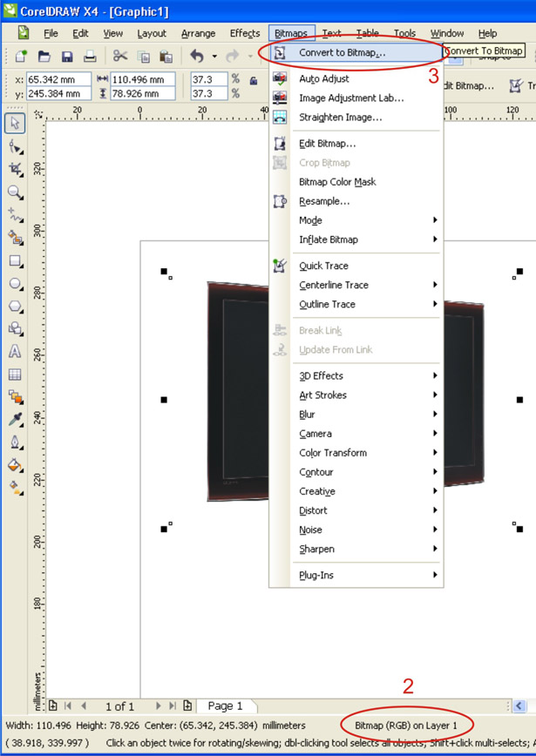Viewport: 536px width, 756px height.
Task: Open the Effects menu
Action: [x=245, y=33]
